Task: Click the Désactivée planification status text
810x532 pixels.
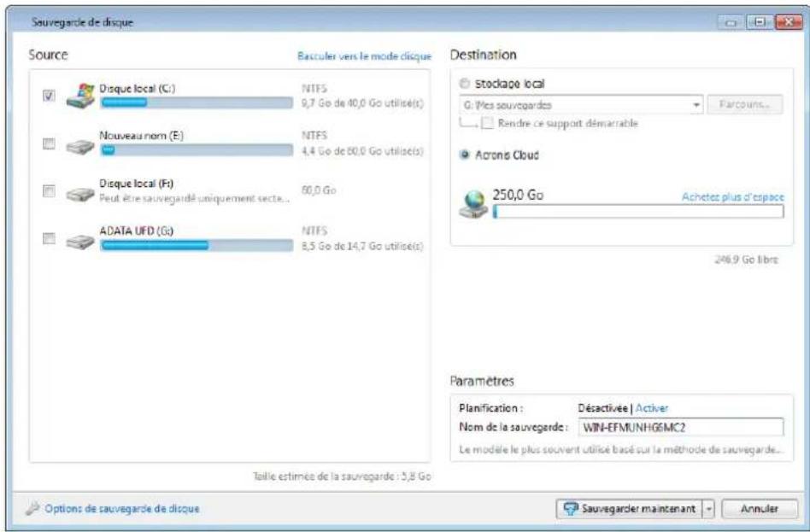Action: pyautogui.click(x=603, y=408)
